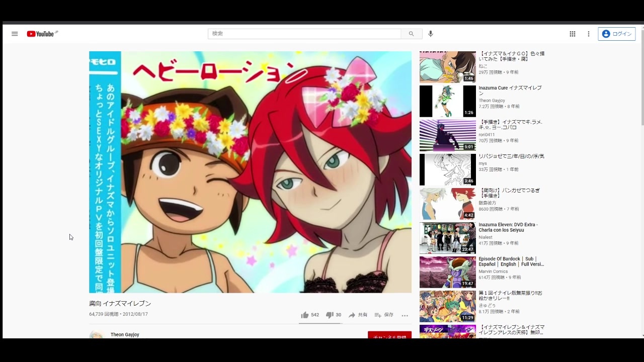
Task: Click the login button
Action: (617, 34)
